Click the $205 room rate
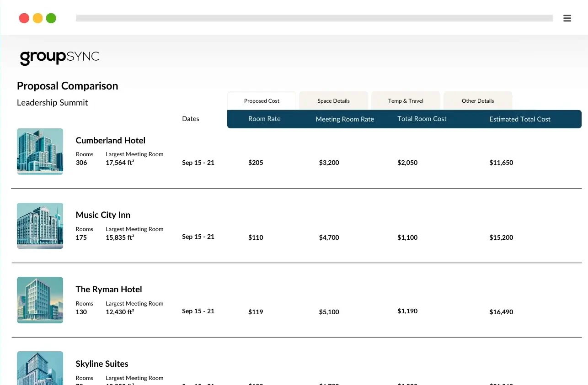 (256, 163)
